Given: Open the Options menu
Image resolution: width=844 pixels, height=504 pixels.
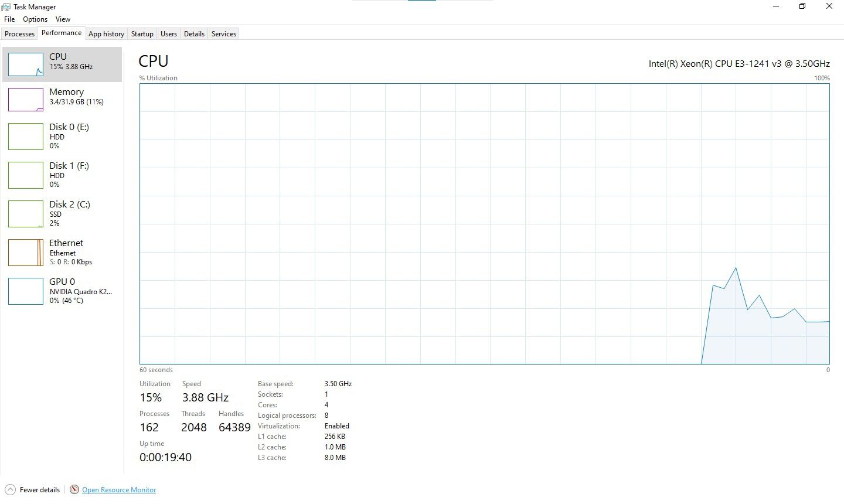Looking at the screenshot, I should tap(35, 19).
